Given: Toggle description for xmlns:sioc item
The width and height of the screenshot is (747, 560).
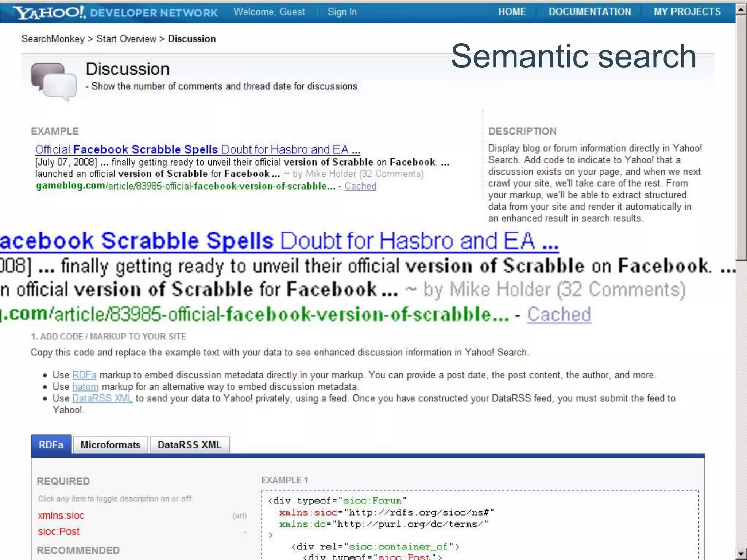Looking at the screenshot, I should [61, 516].
